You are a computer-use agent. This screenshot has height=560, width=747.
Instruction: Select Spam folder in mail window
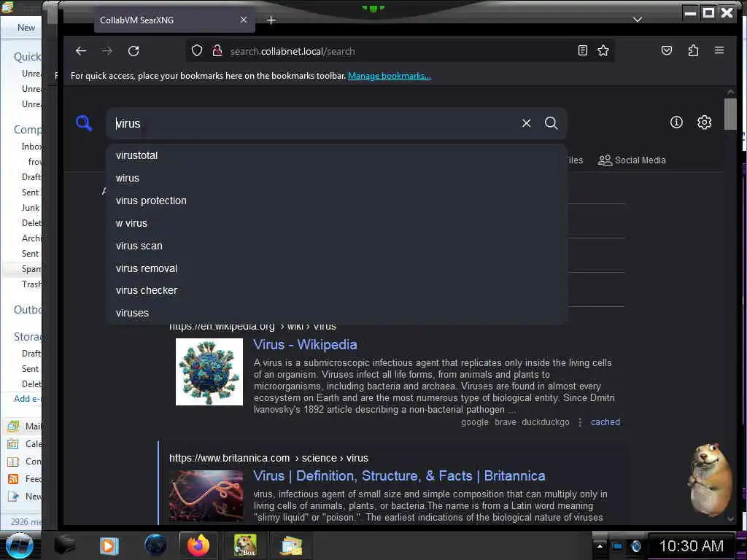pyautogui.click(x=31, y=269)
